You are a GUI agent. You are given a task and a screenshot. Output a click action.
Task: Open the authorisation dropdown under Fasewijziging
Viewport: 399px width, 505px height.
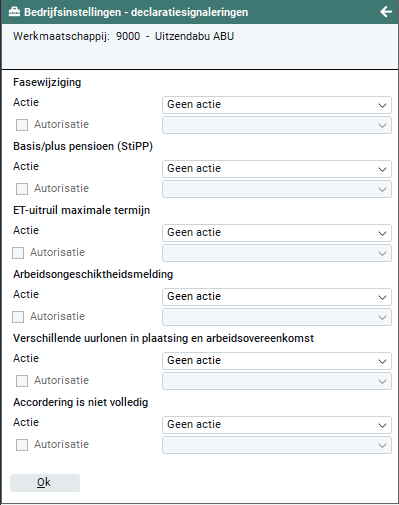point(277,125)
